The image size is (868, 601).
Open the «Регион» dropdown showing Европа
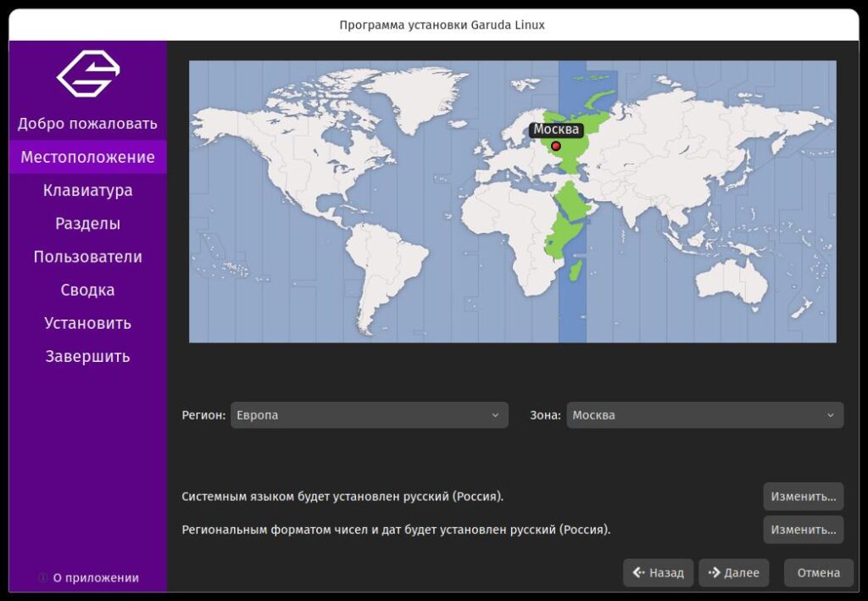pos(370,415)
